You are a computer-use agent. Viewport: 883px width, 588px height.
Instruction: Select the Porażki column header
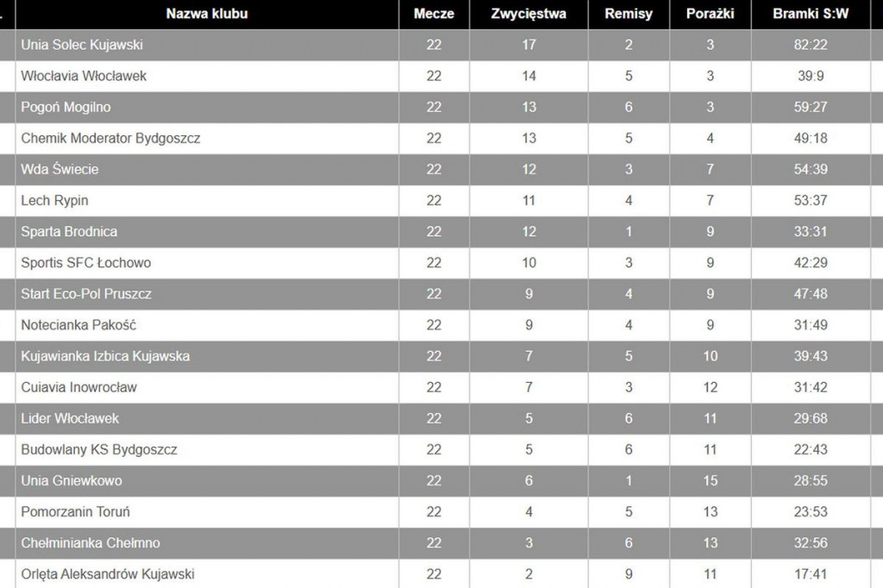coord(711,14)
